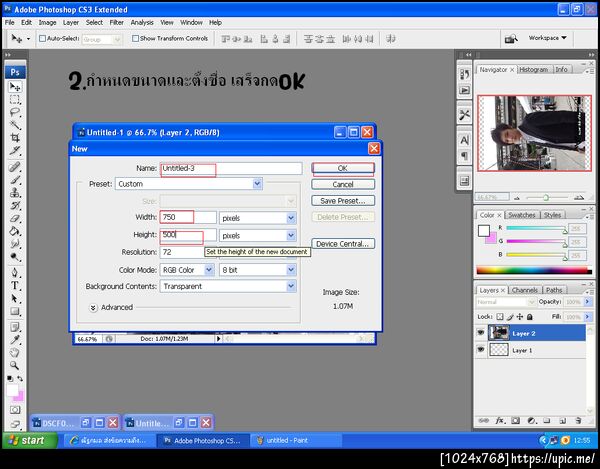Toggle Lock all padlock icon
Viewport: 600px width, 469px height.
pos(530,317)
